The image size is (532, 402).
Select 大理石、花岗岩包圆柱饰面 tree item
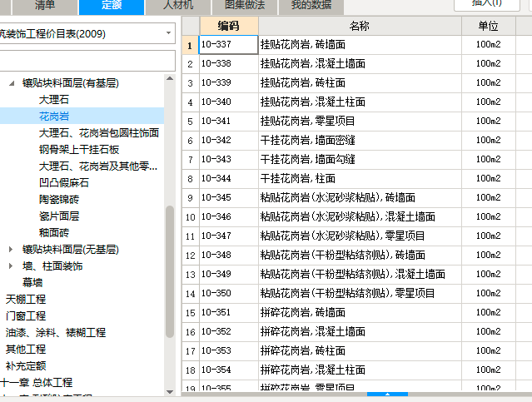[99, 133]
